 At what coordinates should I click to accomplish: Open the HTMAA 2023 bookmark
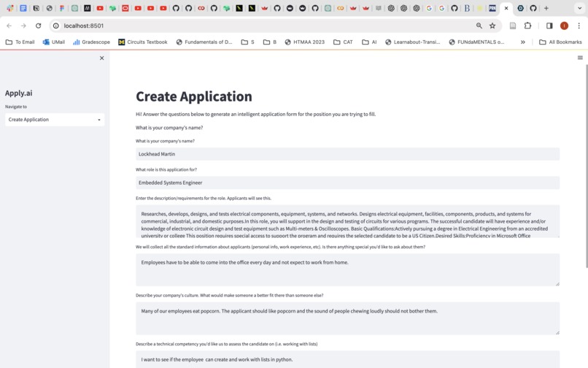305,42
